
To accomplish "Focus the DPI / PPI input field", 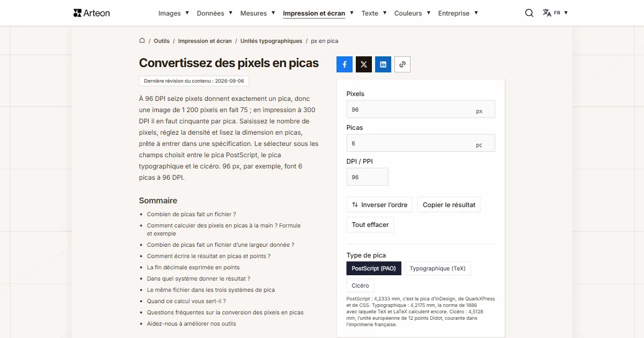I will pos(368,177).
